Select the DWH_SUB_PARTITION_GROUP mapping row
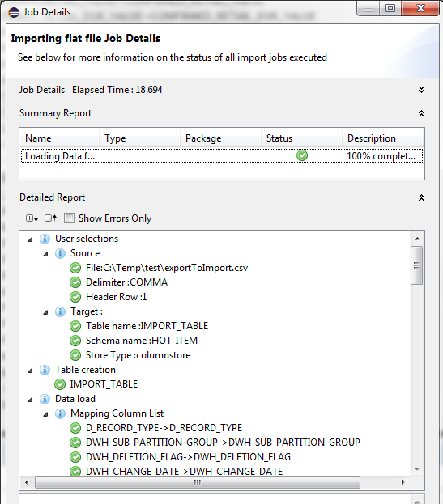Viewport: 443px width, 504px height. (223, 443)
